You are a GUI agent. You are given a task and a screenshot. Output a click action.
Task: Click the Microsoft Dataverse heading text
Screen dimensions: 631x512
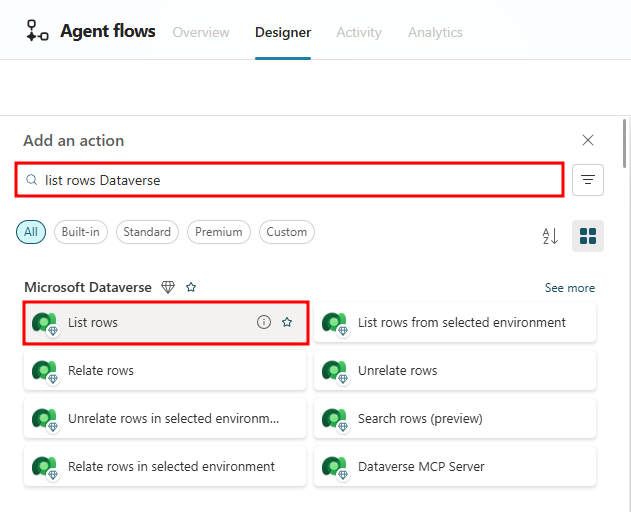click(88, 287)
